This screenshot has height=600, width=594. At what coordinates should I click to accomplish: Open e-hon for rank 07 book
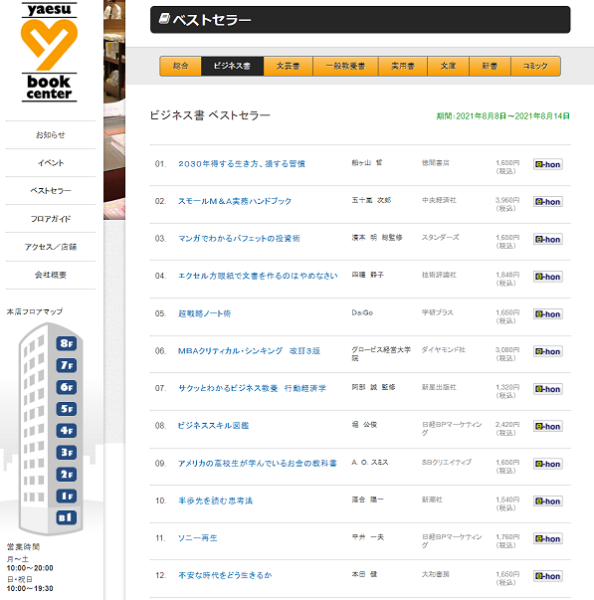point(548,389)
